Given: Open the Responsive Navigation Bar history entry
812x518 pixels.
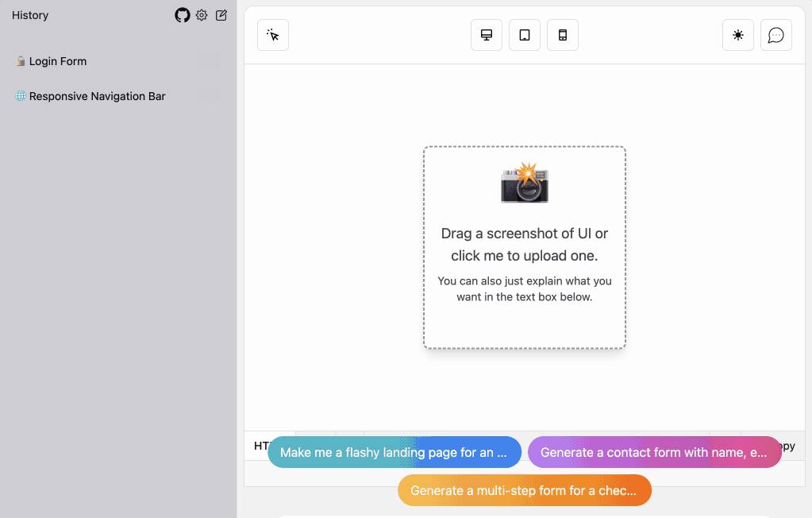Looking at the screenshot, I should click(97, 95).
